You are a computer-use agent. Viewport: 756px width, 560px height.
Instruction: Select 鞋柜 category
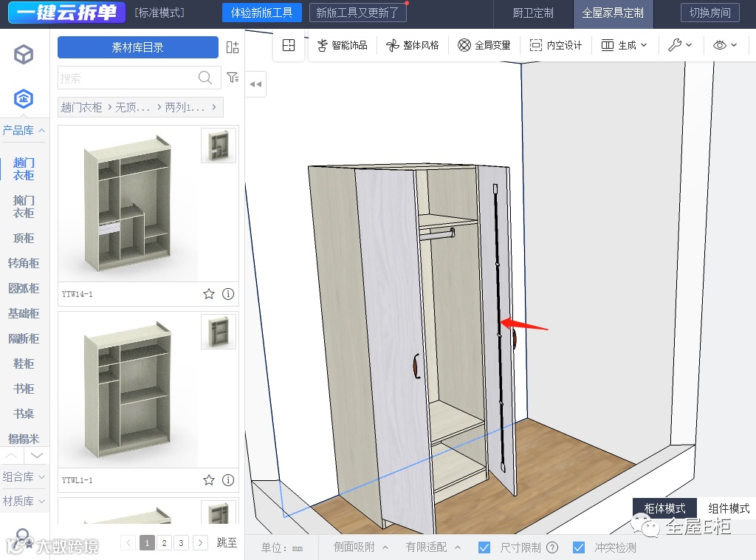[x=24, y=363]
